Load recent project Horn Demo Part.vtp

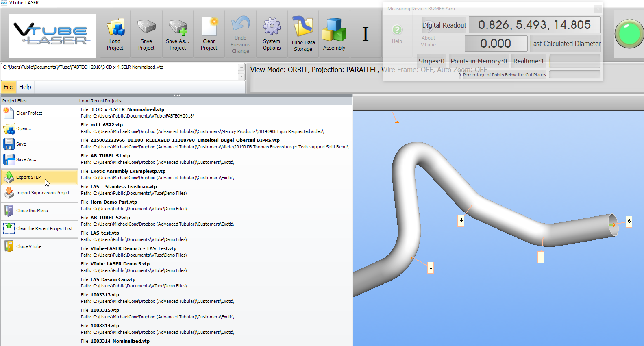114,202
